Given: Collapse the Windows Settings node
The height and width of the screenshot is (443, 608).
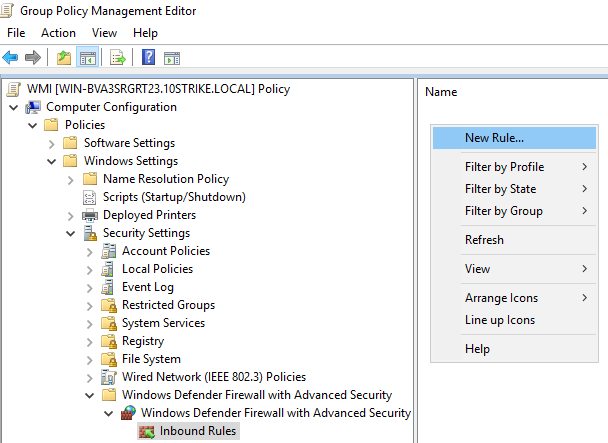Looking at the screenshot, I should [52, 161].
